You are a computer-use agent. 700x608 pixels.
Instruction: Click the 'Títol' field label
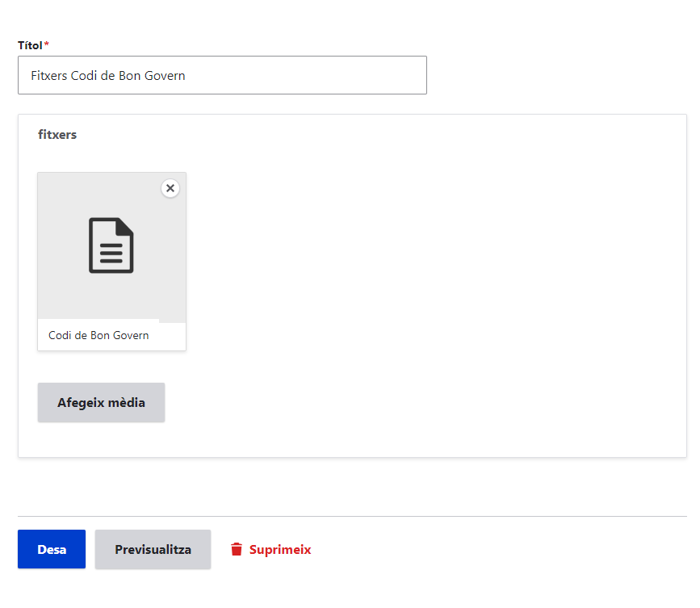tap(30, 45)
